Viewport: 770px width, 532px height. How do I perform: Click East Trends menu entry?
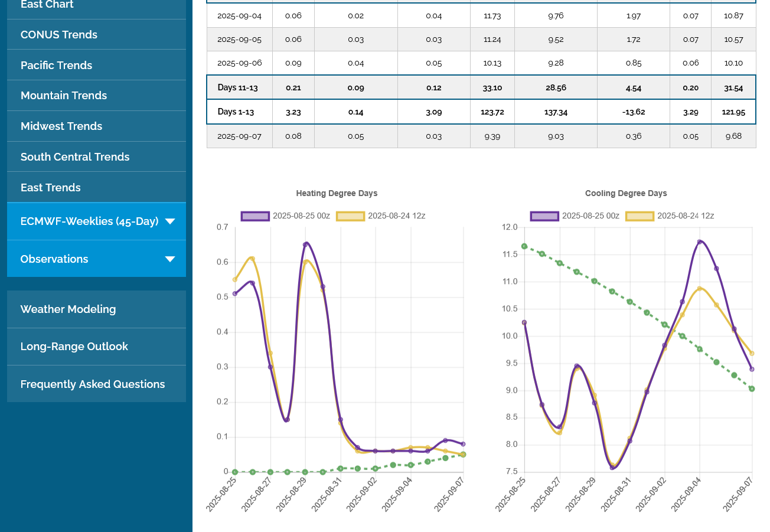coord(51,188)
